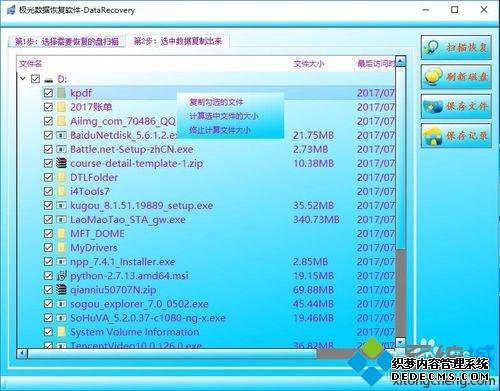Select the LaoMaoTao_STA_gw.exe file name
Screen dimensions: 500x391
tap(128, 219)
